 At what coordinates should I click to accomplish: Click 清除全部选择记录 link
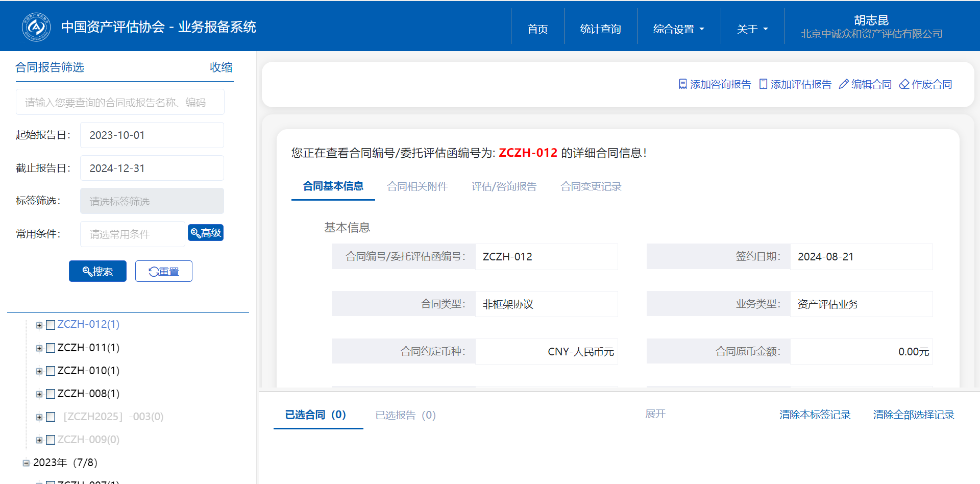[913, 415]
